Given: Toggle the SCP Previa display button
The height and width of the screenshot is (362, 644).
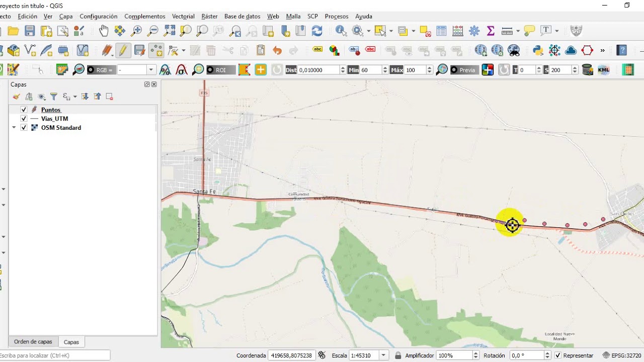Looking at the screenshot, I should (464, 70).
